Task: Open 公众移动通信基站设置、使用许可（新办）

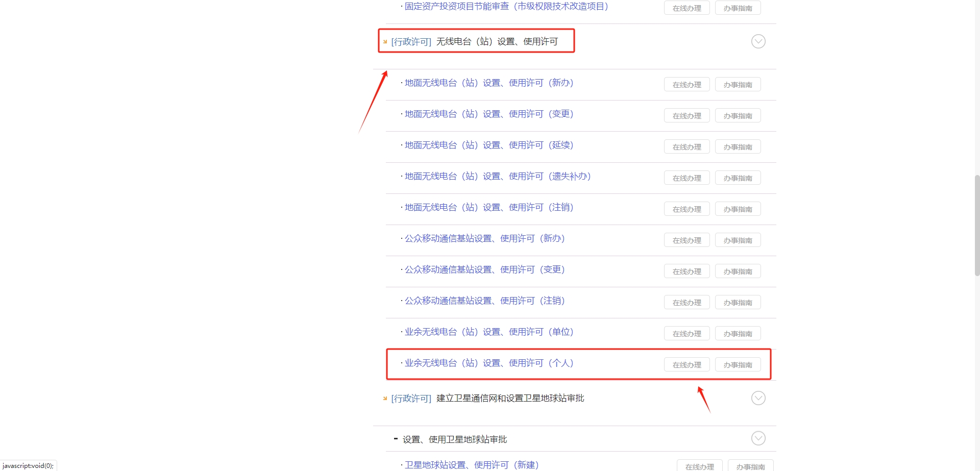Action: pyautogui.click(x=484, y=238)
